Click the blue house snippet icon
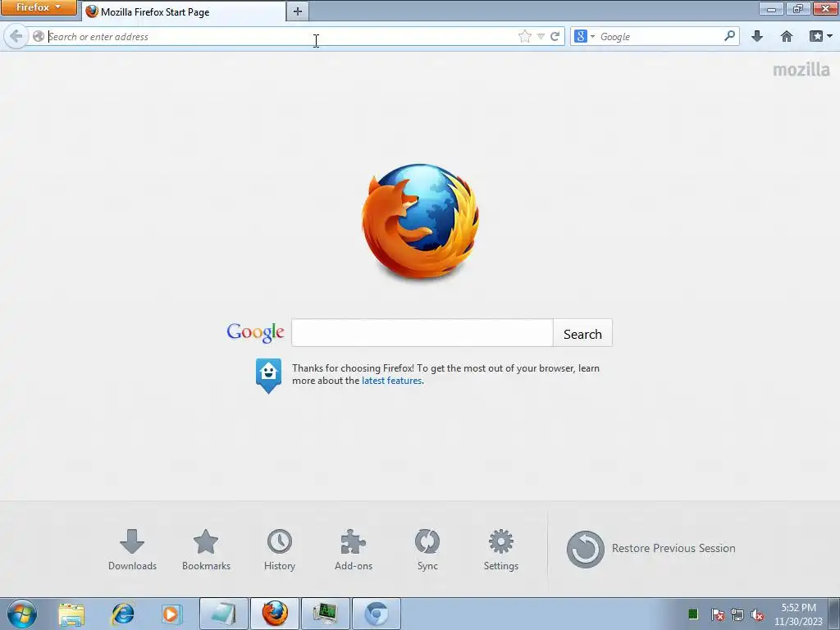 [x=268, y=376]
